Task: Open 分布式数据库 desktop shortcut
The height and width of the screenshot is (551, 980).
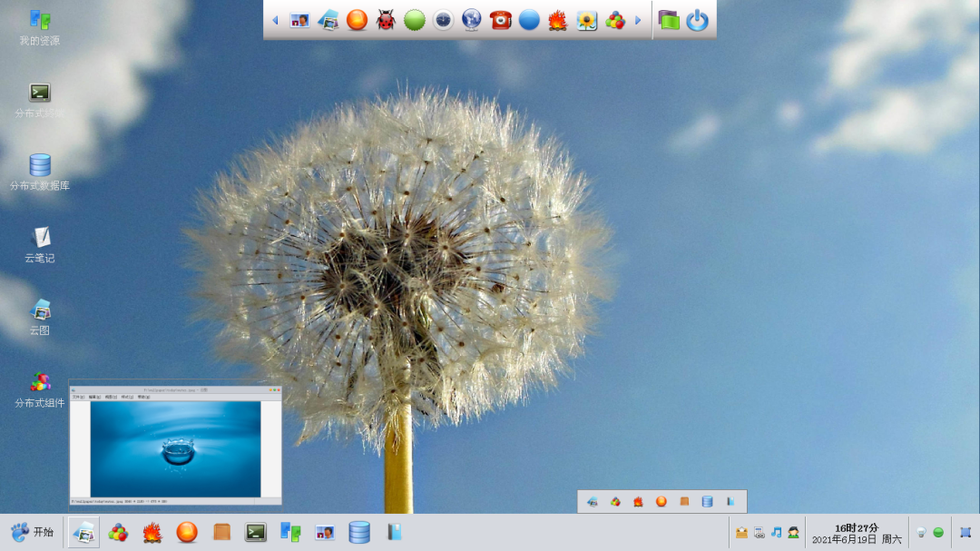Action: pos(39,172)
